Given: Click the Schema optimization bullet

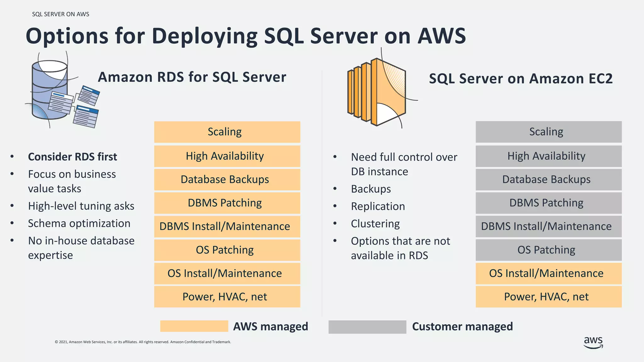Looking at the screenshot, I should tap(79, 223).
